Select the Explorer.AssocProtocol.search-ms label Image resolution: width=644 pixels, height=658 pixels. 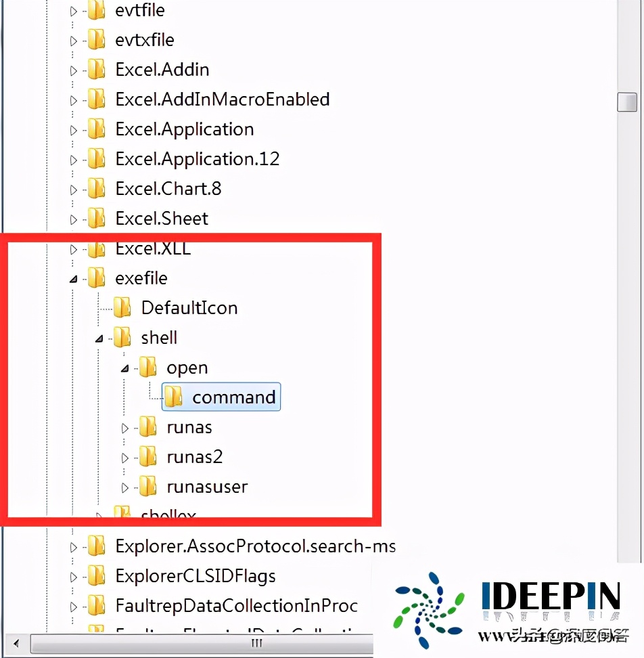[x=256, y=547]
